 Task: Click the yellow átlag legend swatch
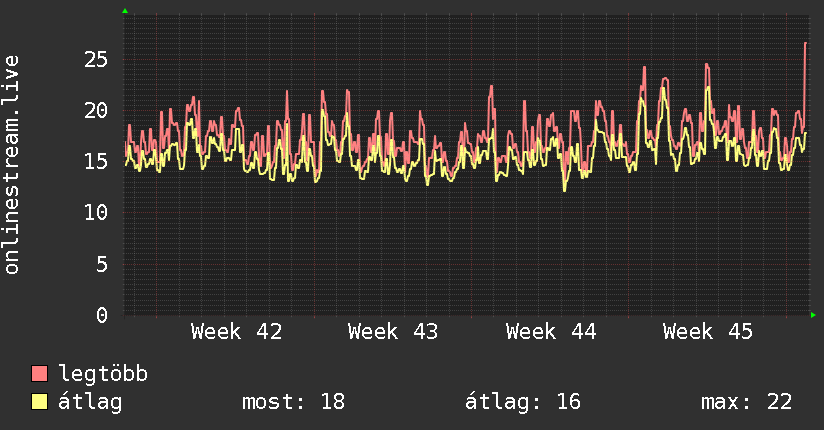click(39, 401)
